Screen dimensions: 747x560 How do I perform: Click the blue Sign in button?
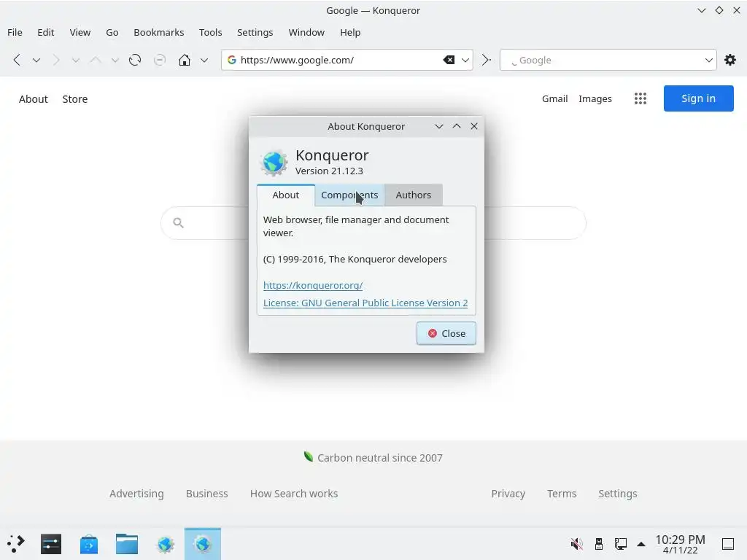pyautogui.click(x=698, y=98)
